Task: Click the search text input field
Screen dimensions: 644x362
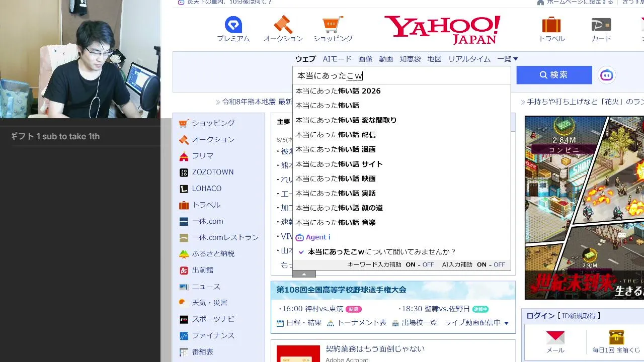Action: [401, 75]
